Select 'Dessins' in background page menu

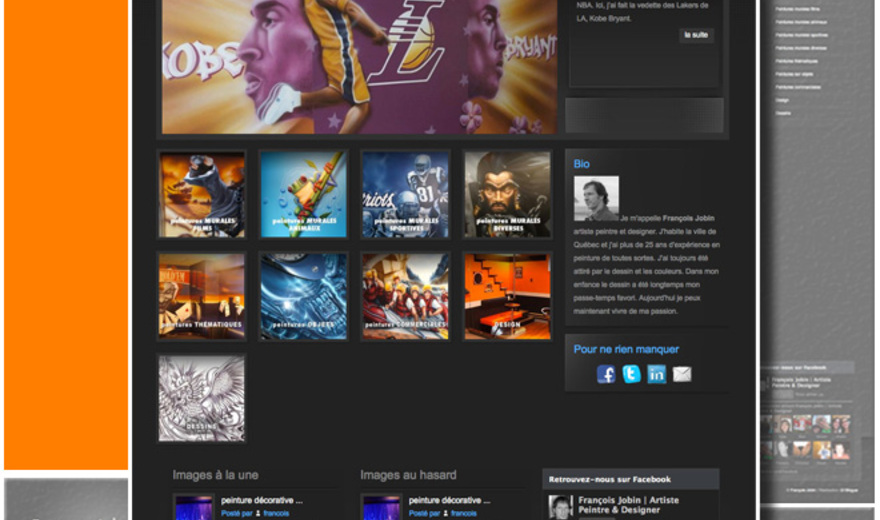783,113
